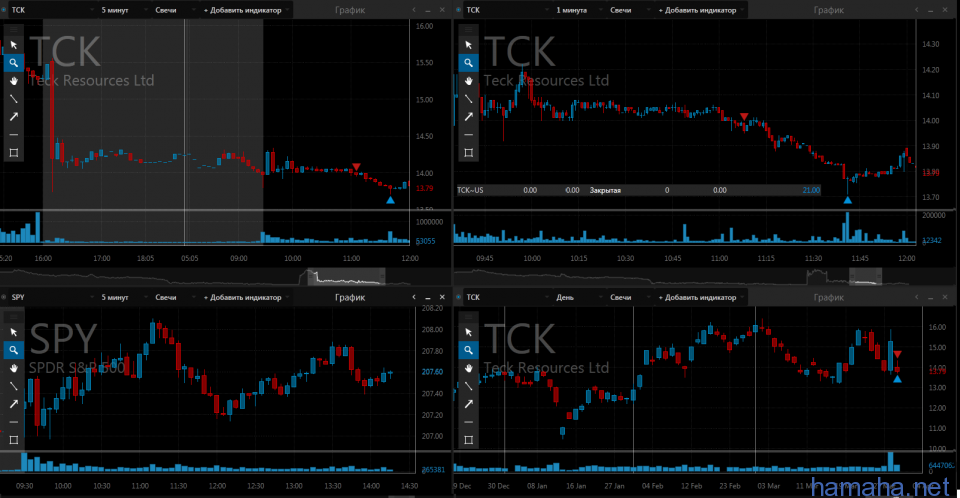This screenshot has width=960, height=498.
Task: Click the blue triangle marker in TCK 5 минут chart
Action: point(391,200)
